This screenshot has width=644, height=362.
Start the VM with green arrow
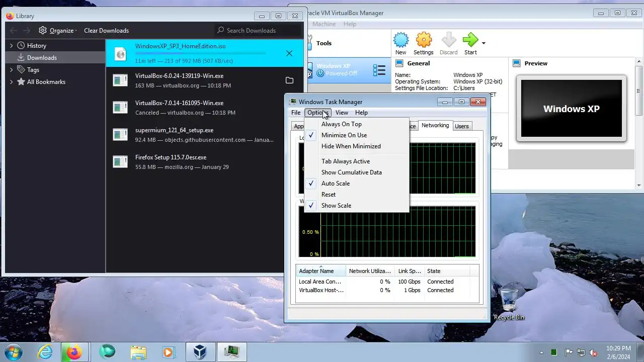pyautogui.click(x=470, y=43)
